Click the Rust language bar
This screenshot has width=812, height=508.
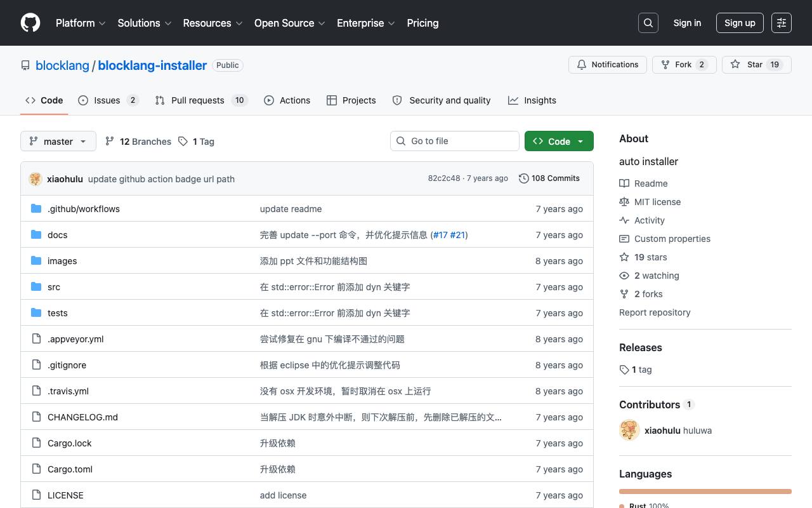[705, 491]
